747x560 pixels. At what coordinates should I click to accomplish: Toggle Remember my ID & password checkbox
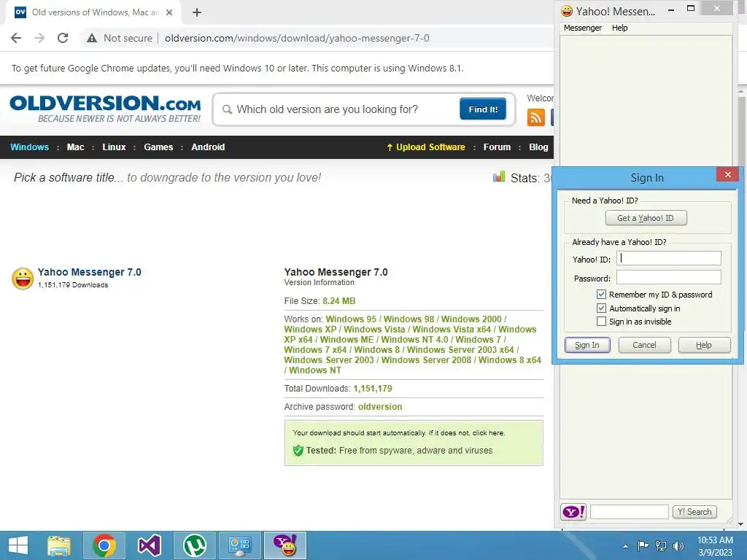(601, 295)
